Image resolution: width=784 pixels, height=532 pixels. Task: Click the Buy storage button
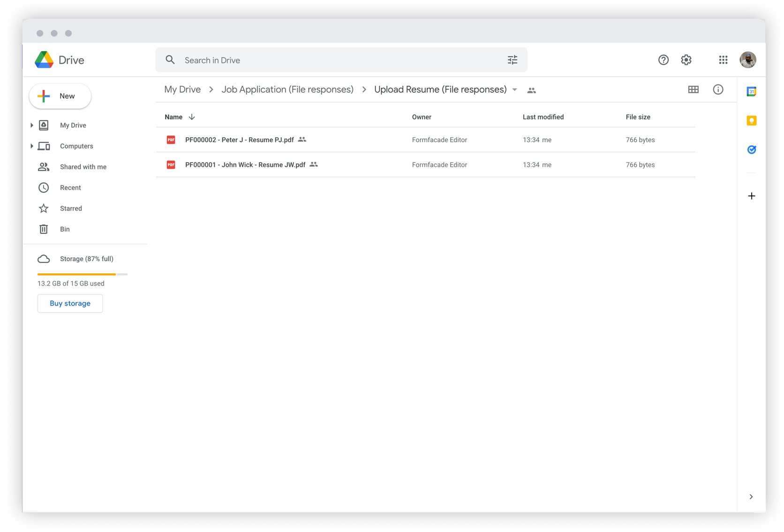pyautogui.click(x=70, y=303)
